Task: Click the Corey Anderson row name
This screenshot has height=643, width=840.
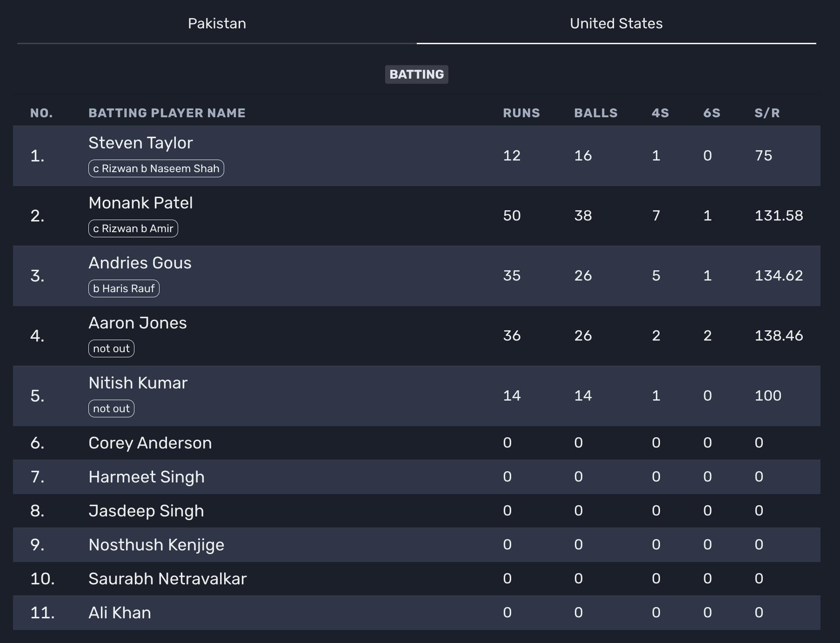Action: [150, 443]
